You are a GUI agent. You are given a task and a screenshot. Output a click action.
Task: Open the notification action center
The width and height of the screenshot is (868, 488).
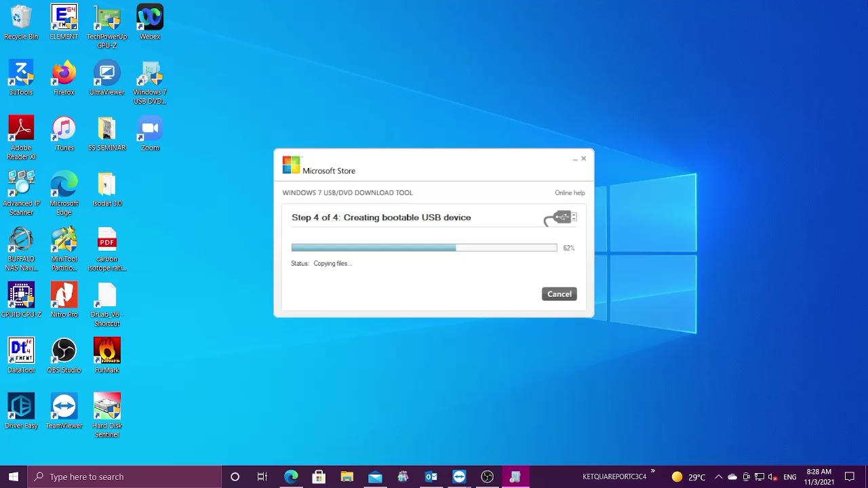(850, 476)
